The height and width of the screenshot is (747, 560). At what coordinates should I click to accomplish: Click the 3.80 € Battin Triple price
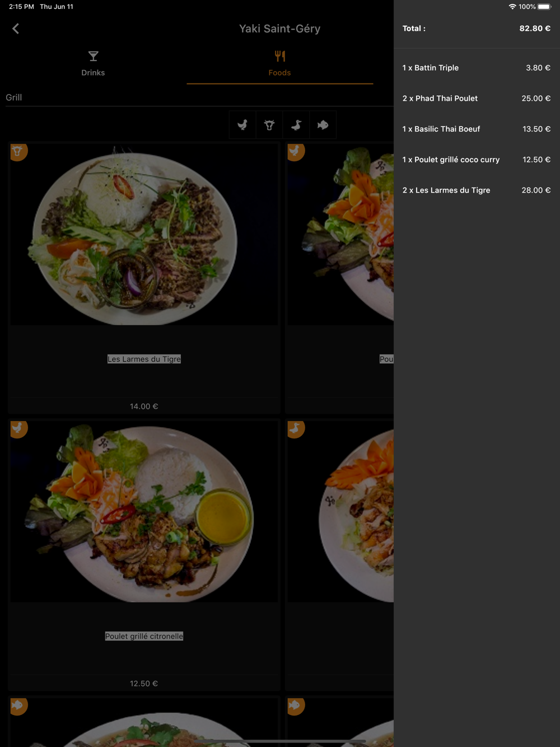(x=538, y=68)
